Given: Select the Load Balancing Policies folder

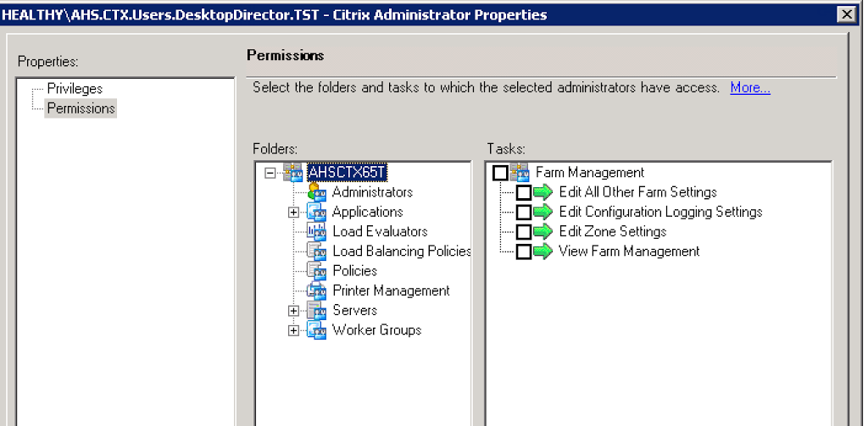Looking at the screenshot, I should click(401, 251).
